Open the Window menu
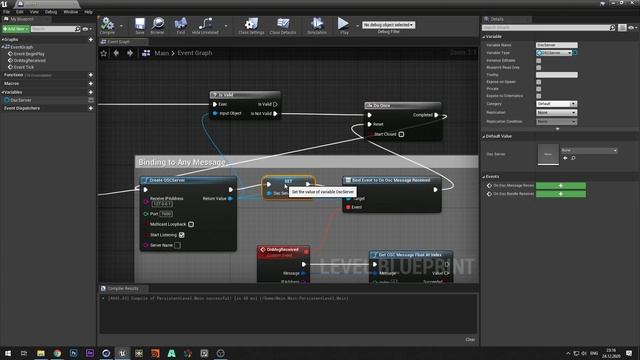Image resolution: width=640 pixels, height=360 pixels. point(71,12)
